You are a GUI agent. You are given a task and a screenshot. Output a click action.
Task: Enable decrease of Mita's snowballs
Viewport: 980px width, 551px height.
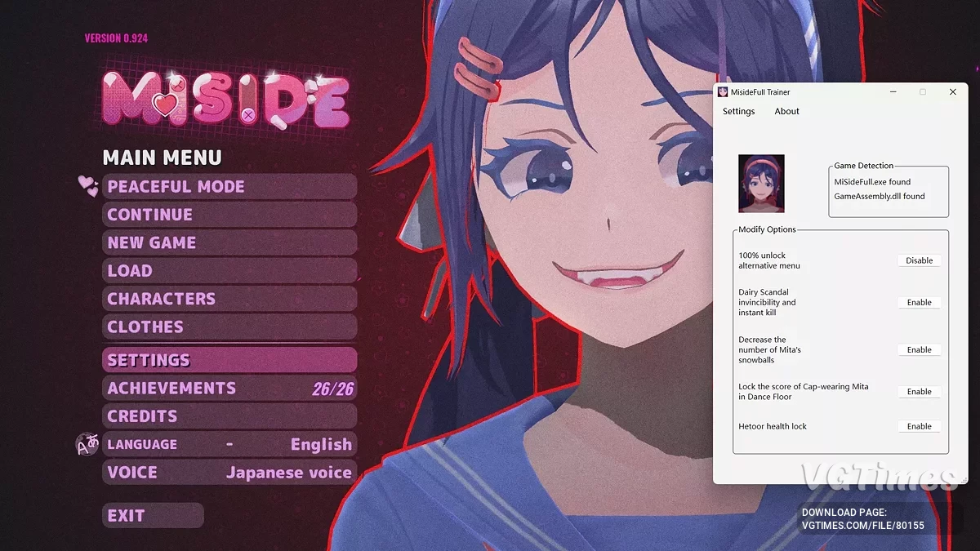919,349
